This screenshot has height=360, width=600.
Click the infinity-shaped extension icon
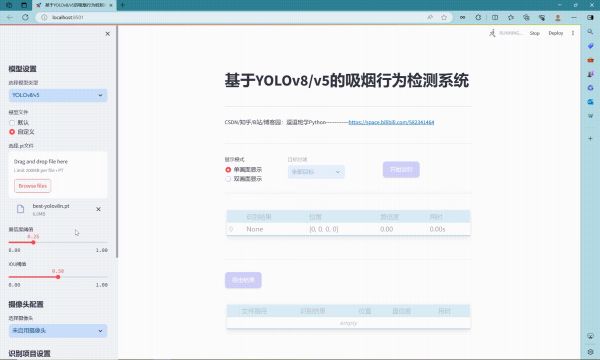point(463,17)
